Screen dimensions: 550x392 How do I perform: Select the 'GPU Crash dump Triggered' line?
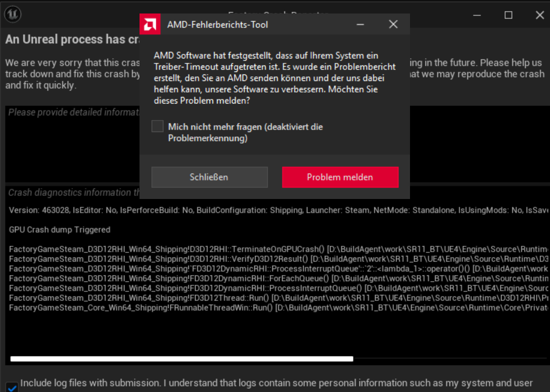(x=59, y=229)
